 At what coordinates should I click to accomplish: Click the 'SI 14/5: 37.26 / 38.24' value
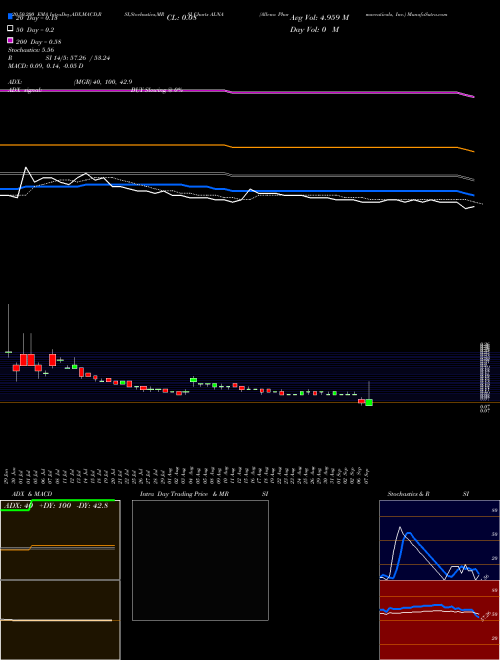click(x=77, y=58)
